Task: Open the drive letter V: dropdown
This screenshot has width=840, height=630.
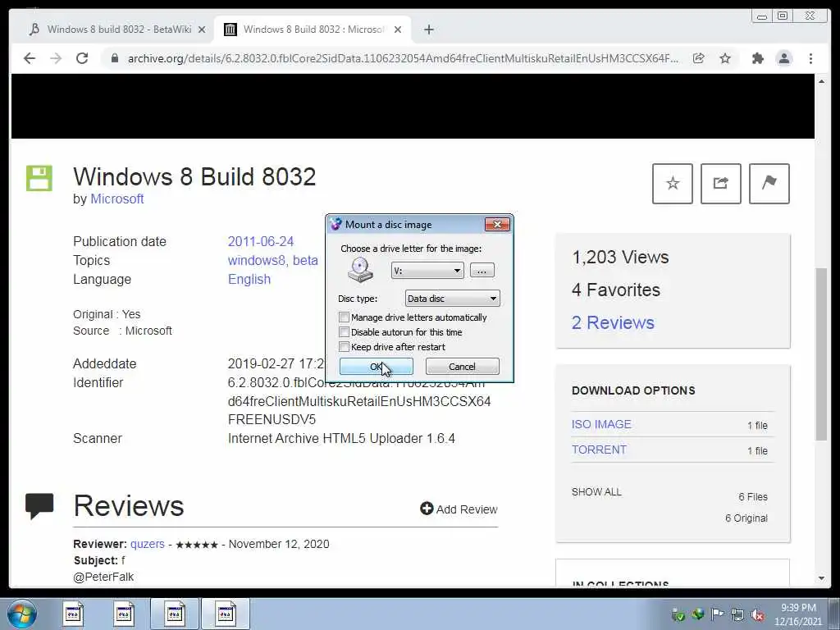Action: 427,271
